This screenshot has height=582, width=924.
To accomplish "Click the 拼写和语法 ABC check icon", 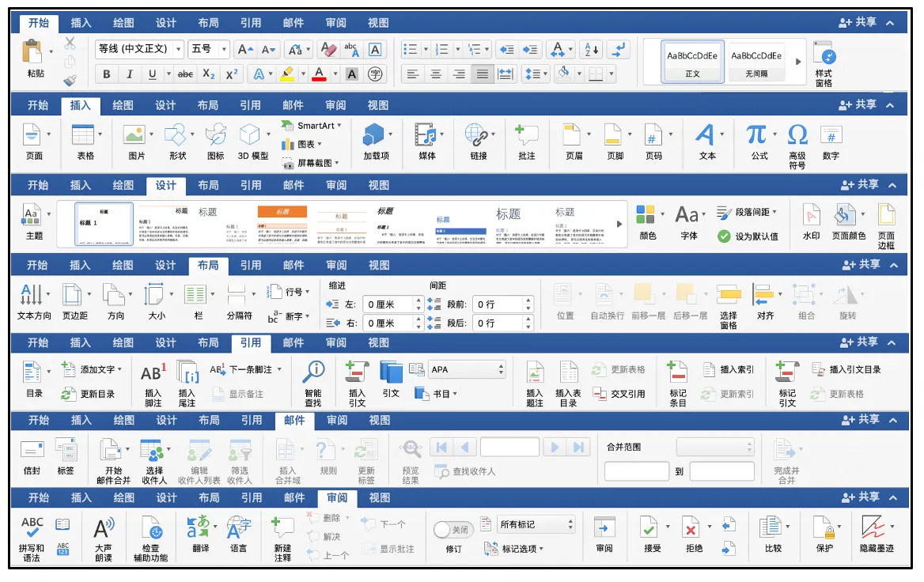I will coord(32,527).
